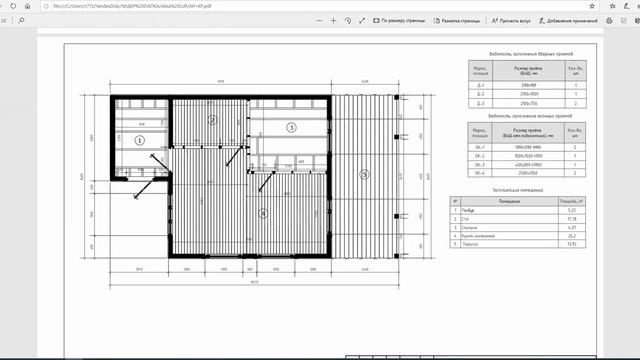Image resolution: width=640 pixels, height=360 pixels.
Task: Switch the PDF to full screen
Action: click(362, 20)
